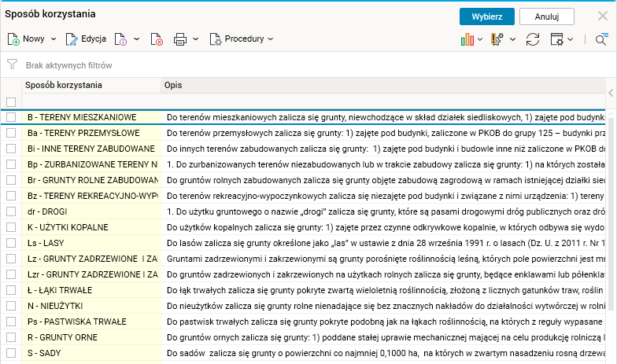Viewport: 617px width, 364px height.
Task: Click the R - GRUNTY ORNE name cell
Action: (x=91, y=337)
